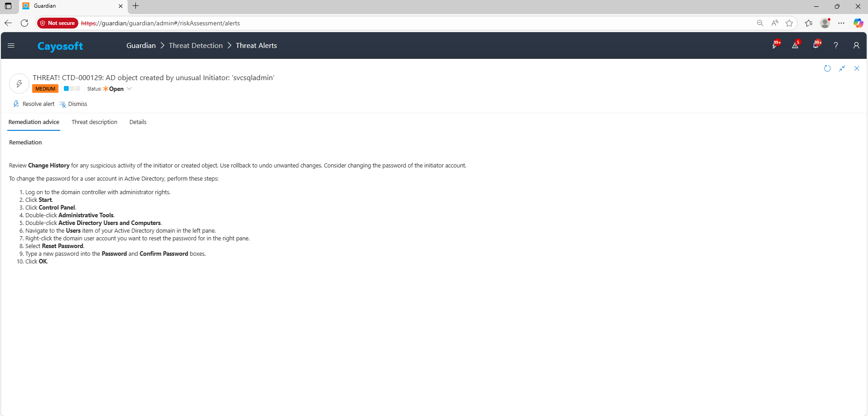Open threat alerts lightning bolt notifications
The height and width of the screenshot is (416, 868).
point(775,45)
